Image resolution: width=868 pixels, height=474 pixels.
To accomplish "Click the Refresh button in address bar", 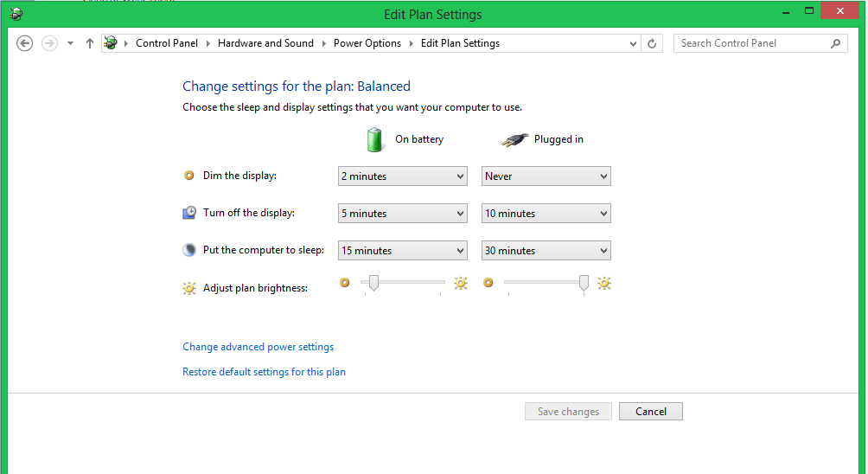I will pyautogui.click(x=653, y=43).
